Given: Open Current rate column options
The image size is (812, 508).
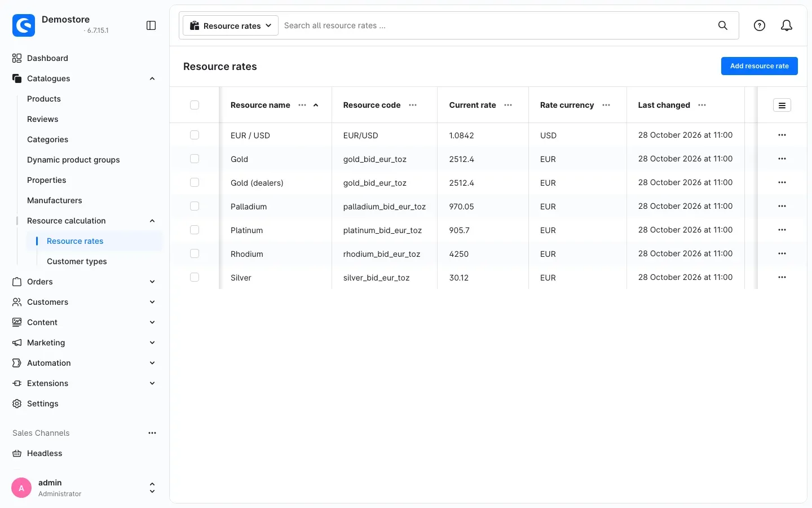Looking at the screenshot, I should tap(508, 105).
